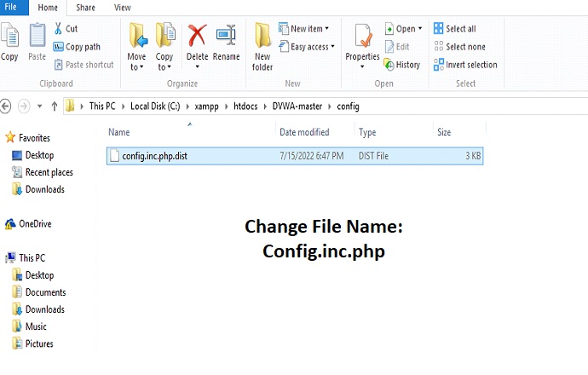588x375 pixels.
Task: Switch to the View ribbon tab
Action: pos(122,8)
